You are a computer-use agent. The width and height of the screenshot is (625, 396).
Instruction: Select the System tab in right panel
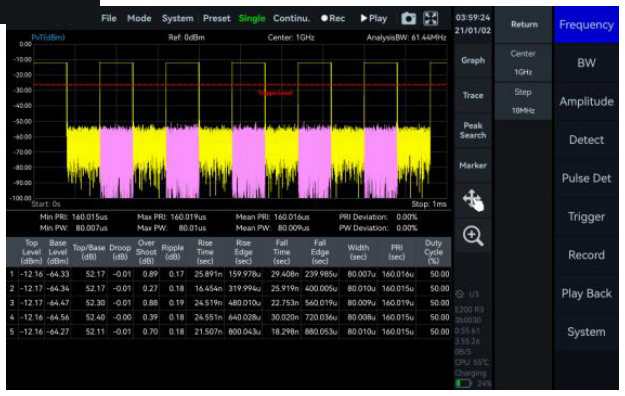click(x=586, y=332)
